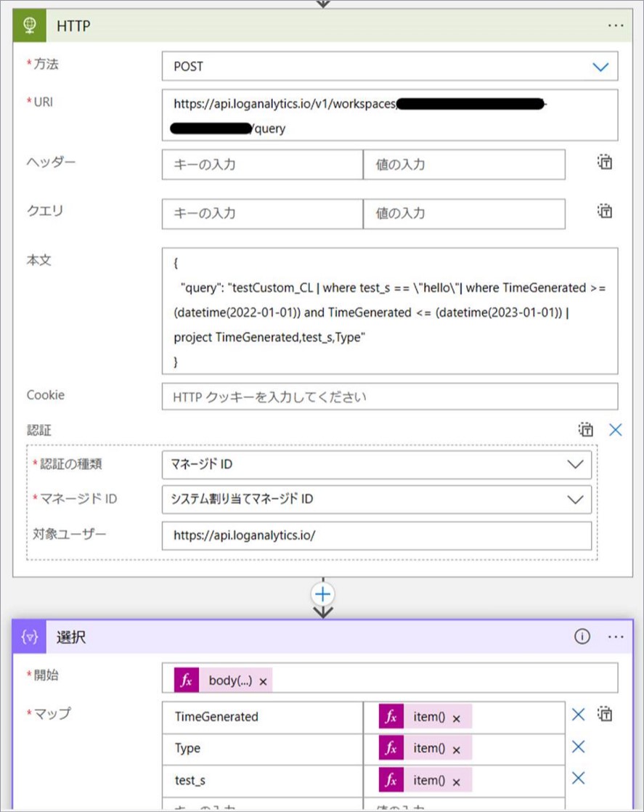Click the text-mode icon next to マップ rows
This screenshot has height=812, width=644.
pos(603,715)
